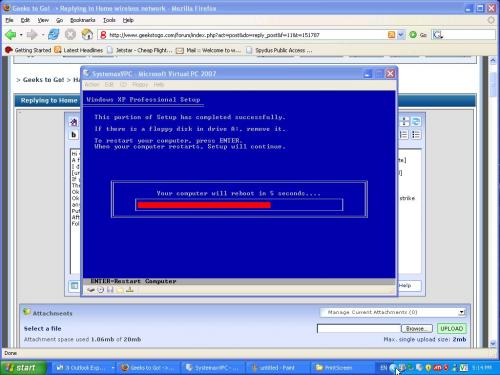This screenshot has width=500, height=375.
Task: Switch to untitled - Paint taskbar button
Action: [x=278, y=368]
